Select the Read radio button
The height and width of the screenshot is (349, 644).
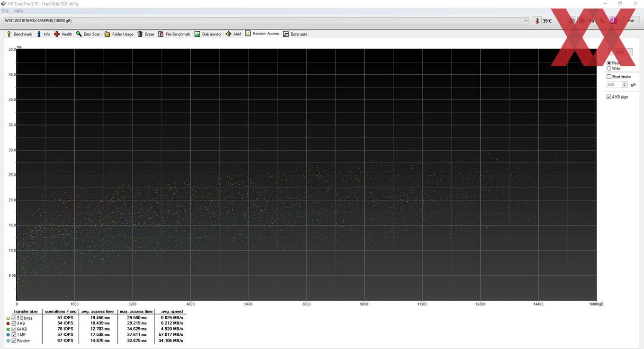pos(609,63)
